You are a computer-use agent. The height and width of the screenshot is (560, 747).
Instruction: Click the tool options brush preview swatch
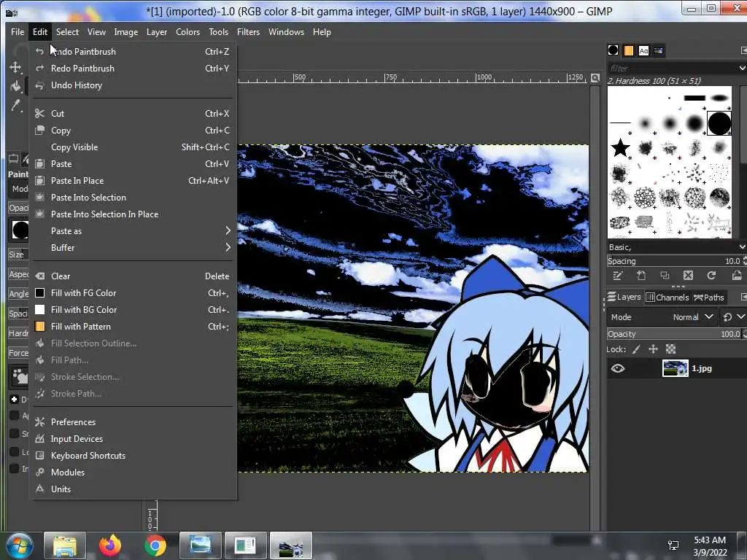20,230
